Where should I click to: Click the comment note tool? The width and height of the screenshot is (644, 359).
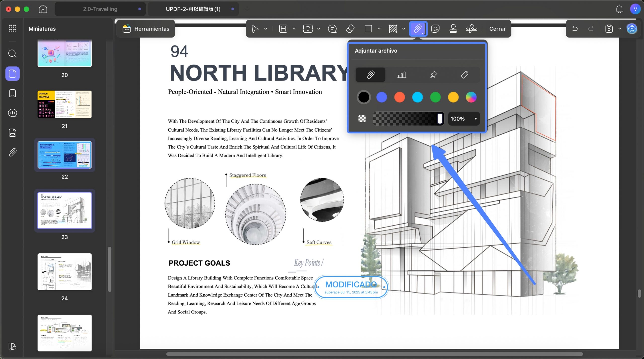332,29
